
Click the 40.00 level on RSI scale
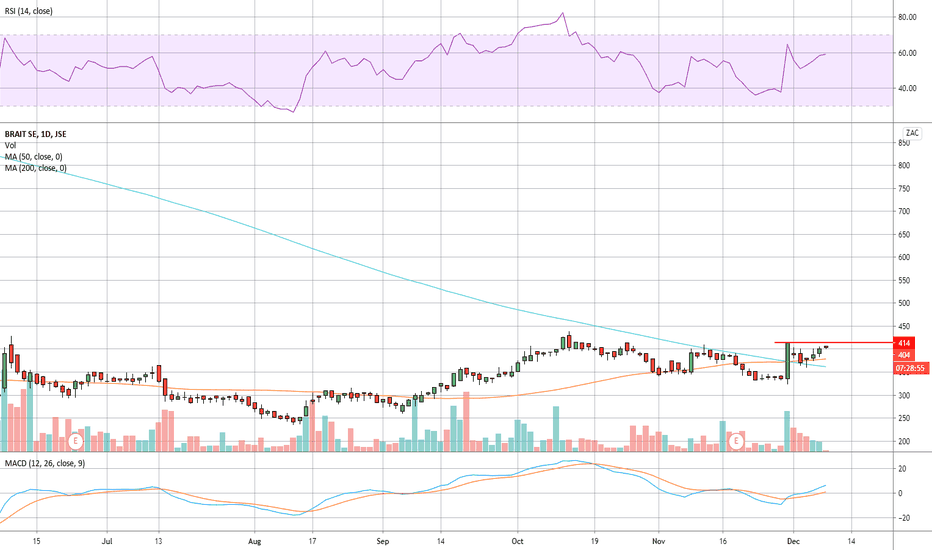click(x=907, y=89)
